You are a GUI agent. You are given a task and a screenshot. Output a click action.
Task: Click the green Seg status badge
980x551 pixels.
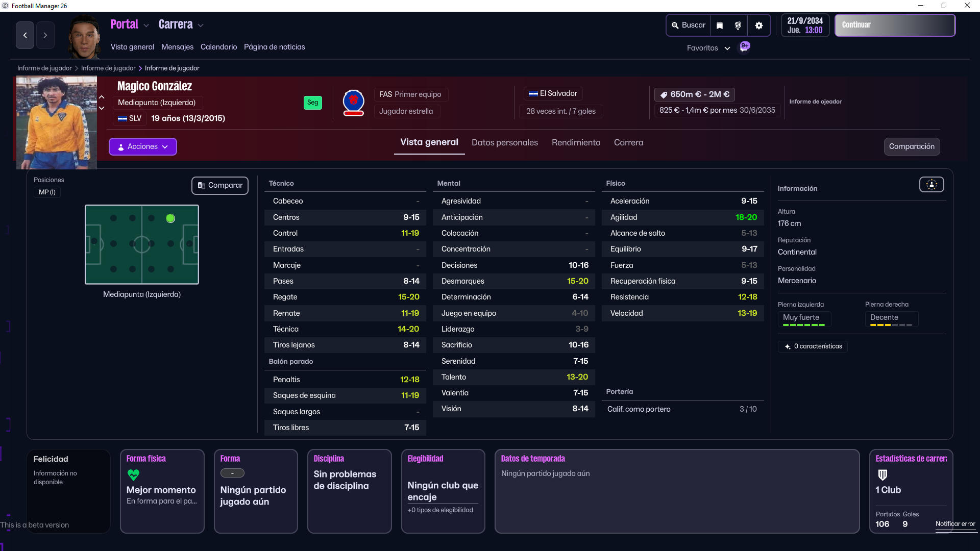[x=312, y=103]
